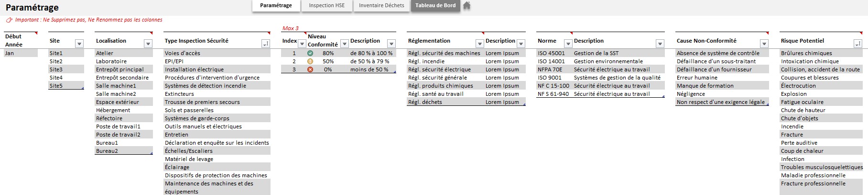868x195 pixels.
Task: Switch to the Inspection HSE tab
Action: 326,6
